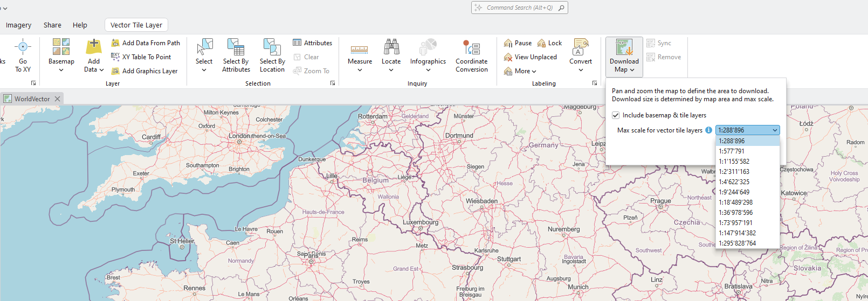The width and height of the screenshot is (868, 301).
Task: Pause labeling
Action: pyautogui.click(x=518, y=43)
